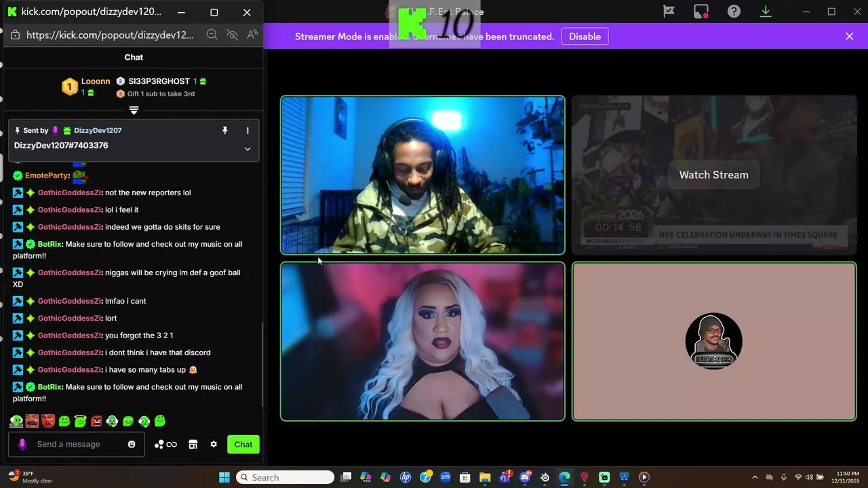Image resolution: width=868 pixels, height=488 pixels.
Task: Click EmoteParty username in chat
Action: point(47,176)
